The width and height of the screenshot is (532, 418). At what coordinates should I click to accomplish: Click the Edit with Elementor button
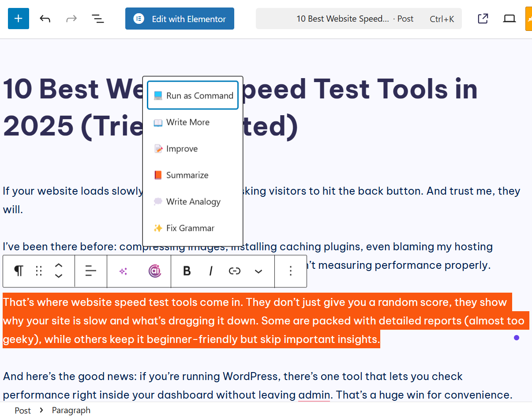[180, 19]
